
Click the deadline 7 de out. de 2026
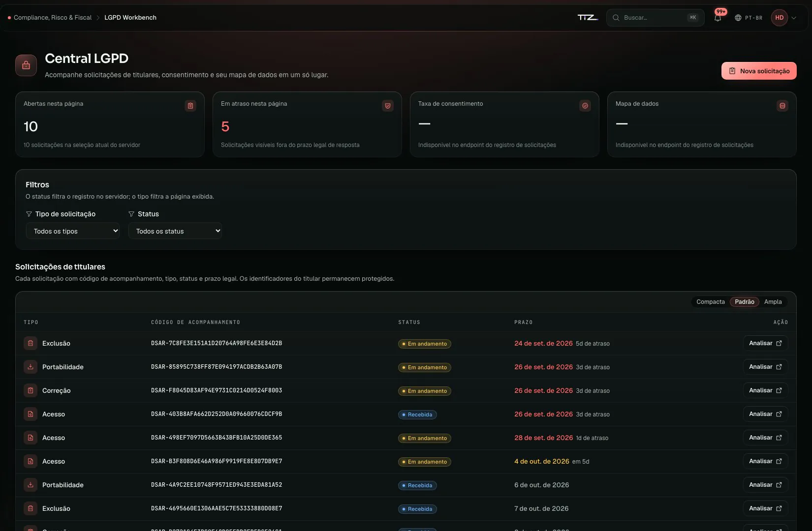[541, 508]
